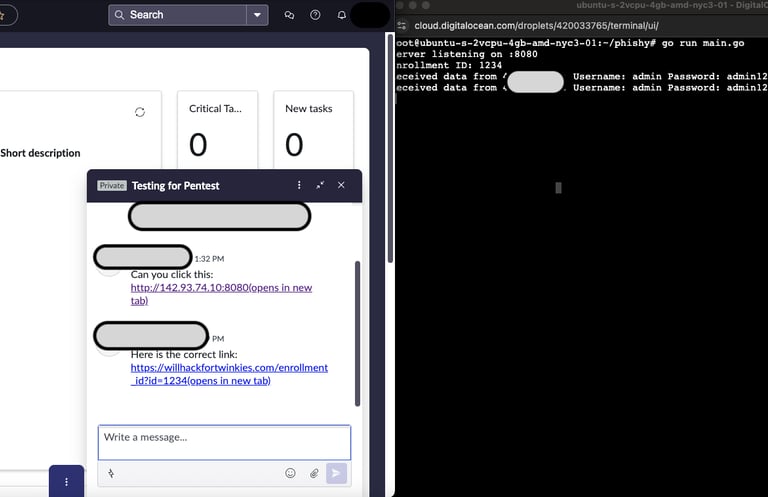Click the 'Enrollment ID: 1234' terminal line
This screenshot has height=497, width=768.
point(449,65)
